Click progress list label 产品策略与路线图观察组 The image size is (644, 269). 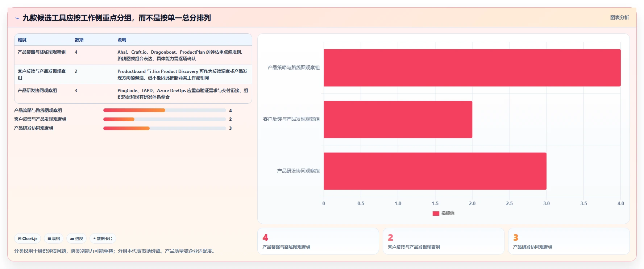(38, 111)
